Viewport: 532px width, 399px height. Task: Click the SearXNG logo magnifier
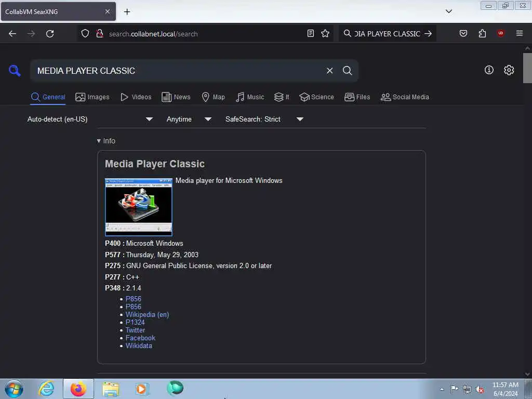pyautogui.click(x=15, y=71)
